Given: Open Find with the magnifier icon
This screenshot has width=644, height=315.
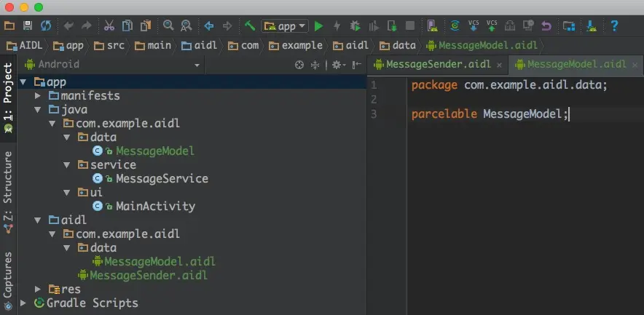Looking at the screenshot, I should tap(168, 26).
